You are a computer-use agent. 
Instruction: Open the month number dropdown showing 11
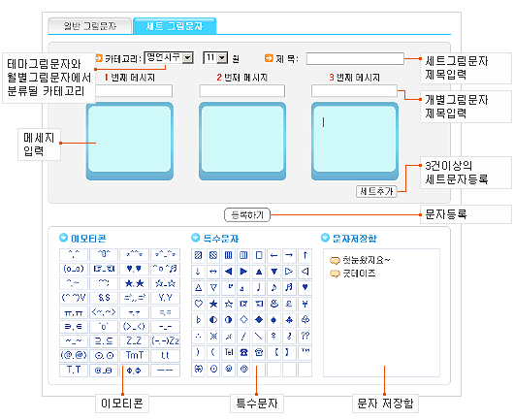(x=215, y=58)
